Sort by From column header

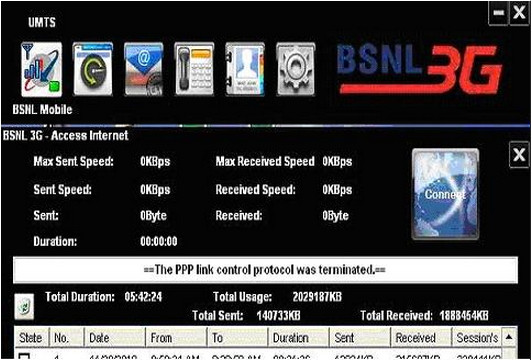(x=176, y=338)
